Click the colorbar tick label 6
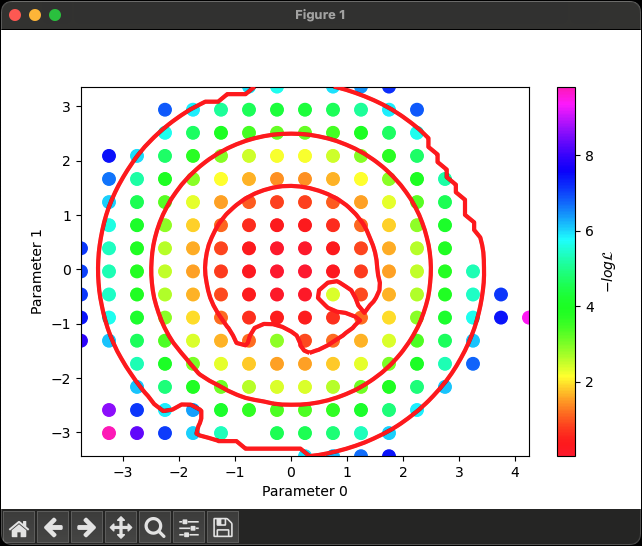 (x=589, y=231)
